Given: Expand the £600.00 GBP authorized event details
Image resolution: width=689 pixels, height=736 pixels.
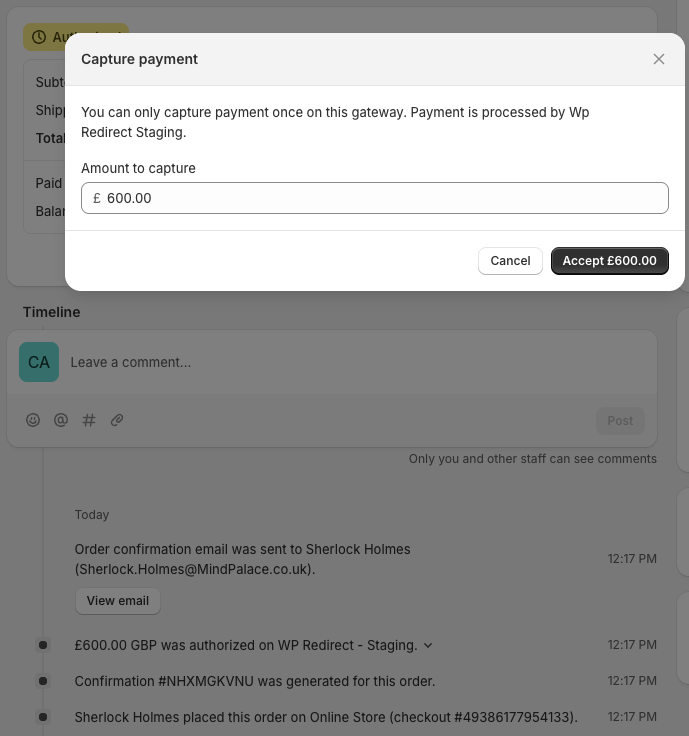Looking at the screenshot, I should [429, 645].
